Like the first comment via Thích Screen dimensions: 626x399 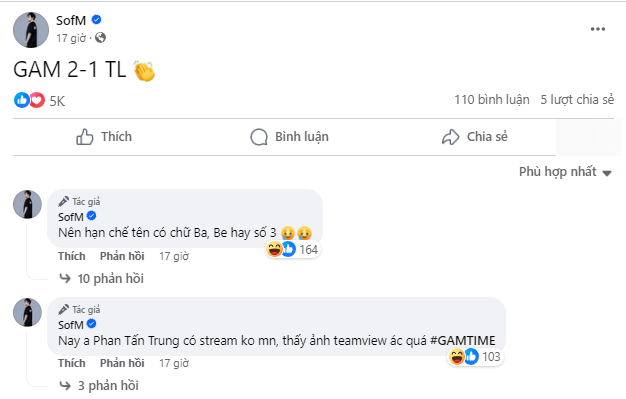coord(72,256)
